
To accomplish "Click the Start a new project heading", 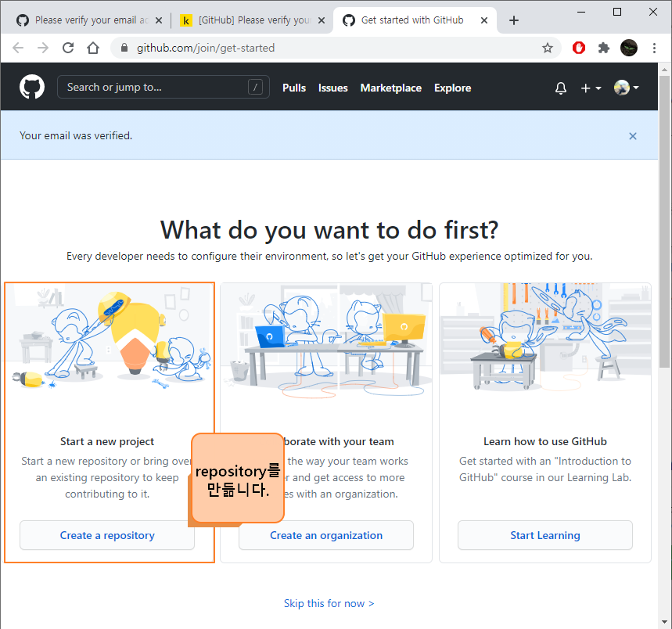I will 107,441.
